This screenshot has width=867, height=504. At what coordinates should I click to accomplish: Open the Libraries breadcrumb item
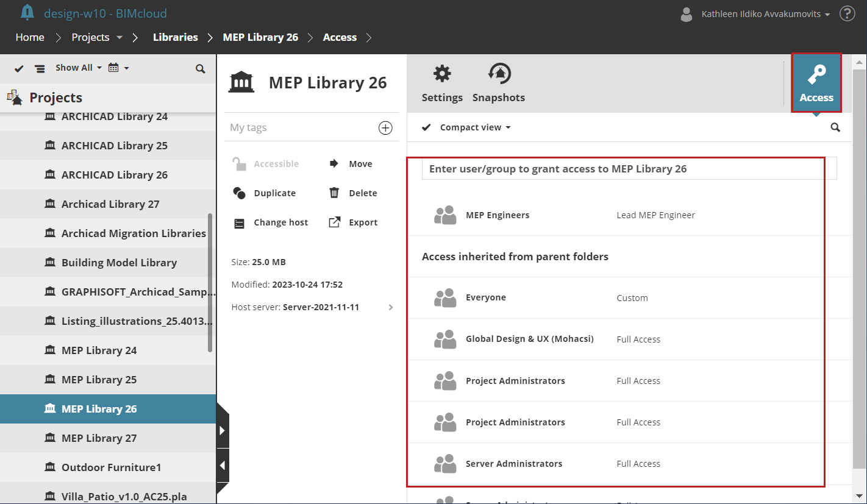click(x=175, y=37)
